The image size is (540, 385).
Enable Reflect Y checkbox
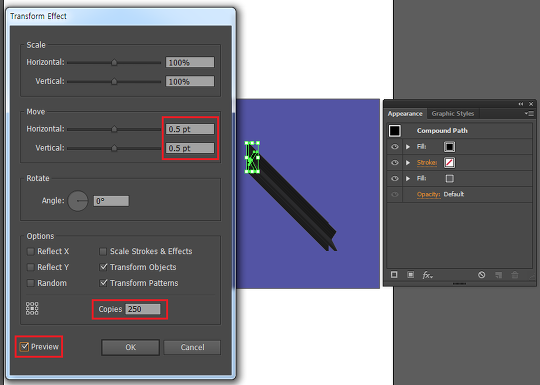coord(31,267)
